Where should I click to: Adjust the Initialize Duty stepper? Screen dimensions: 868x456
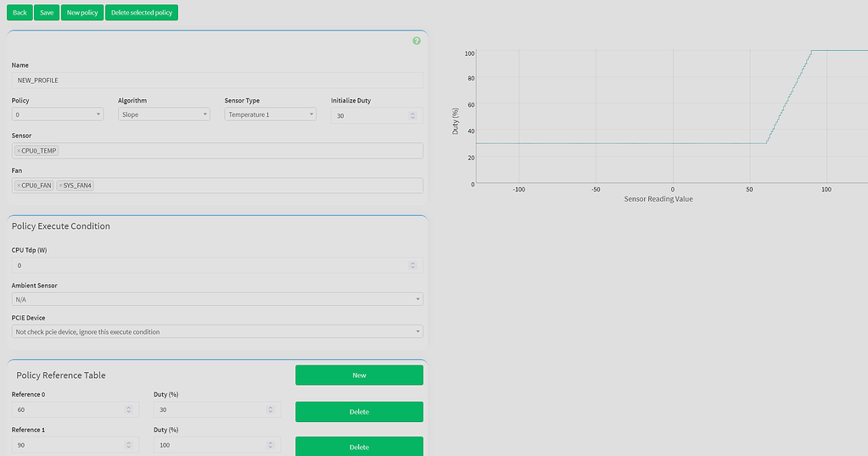click(413, 115)
